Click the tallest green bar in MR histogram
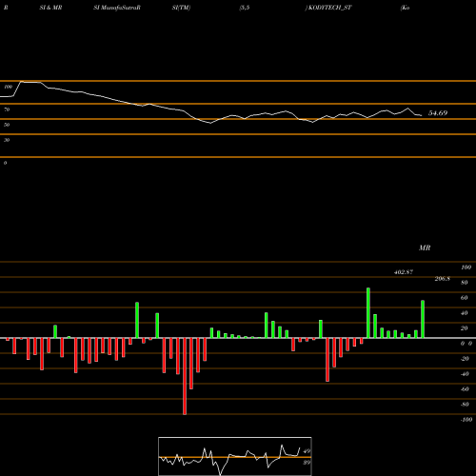This screenshot has width=476, height=476. pos(368,313)
